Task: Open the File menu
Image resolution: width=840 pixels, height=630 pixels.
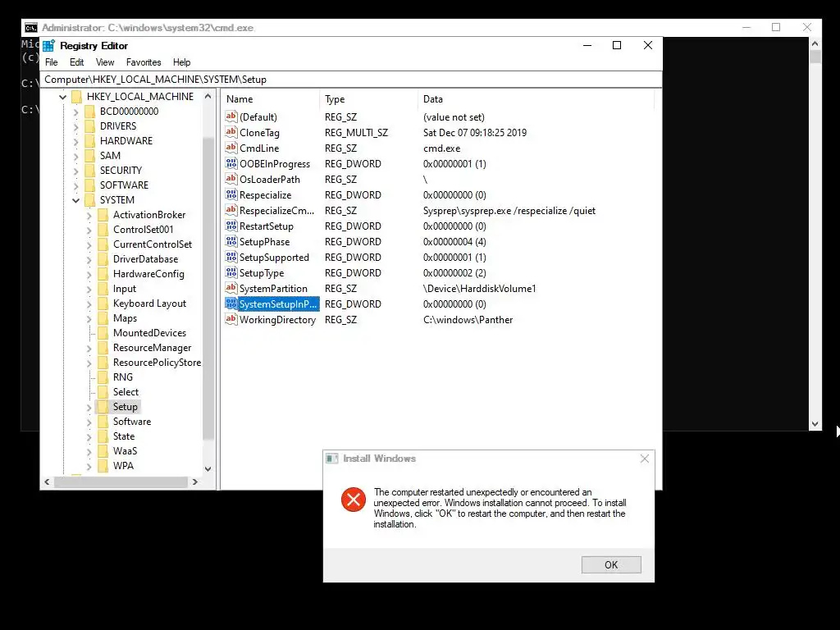Action: 52,62
